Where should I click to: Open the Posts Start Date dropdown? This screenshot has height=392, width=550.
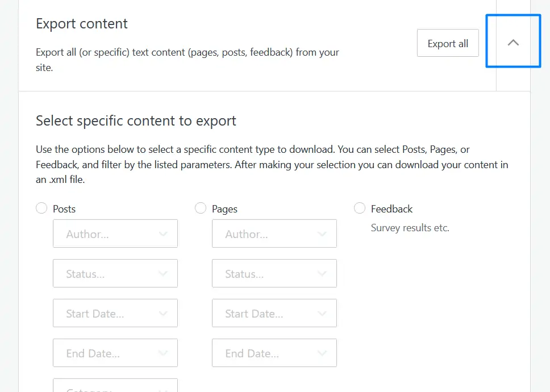[115, 314]
